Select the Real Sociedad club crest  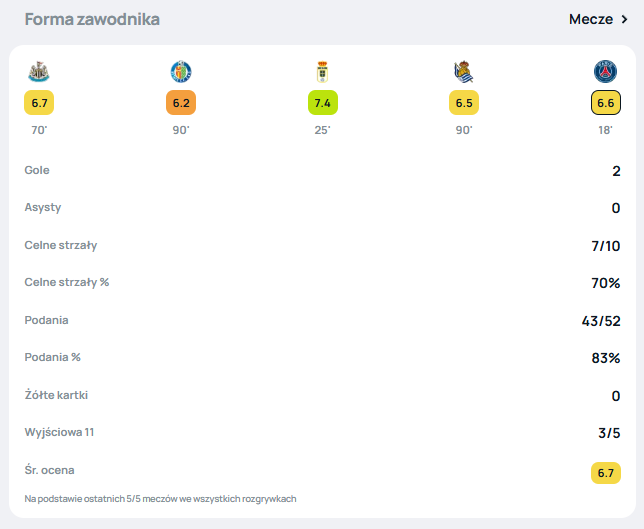pyautogui.click(x=464, y=72)
